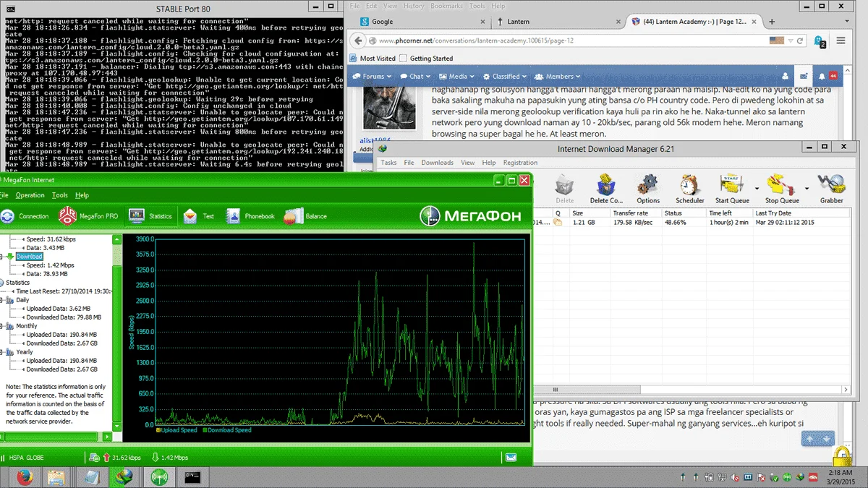The image size is (868, 488).
Task: Click the MegaFon taskbar icon
Action: click(160, 476)
